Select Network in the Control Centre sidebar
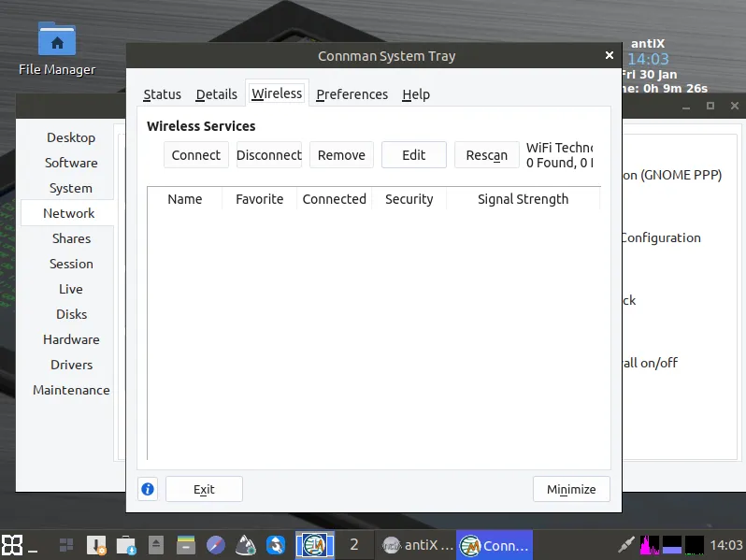Viewport: 746px width, 560px height. point(68,213)
